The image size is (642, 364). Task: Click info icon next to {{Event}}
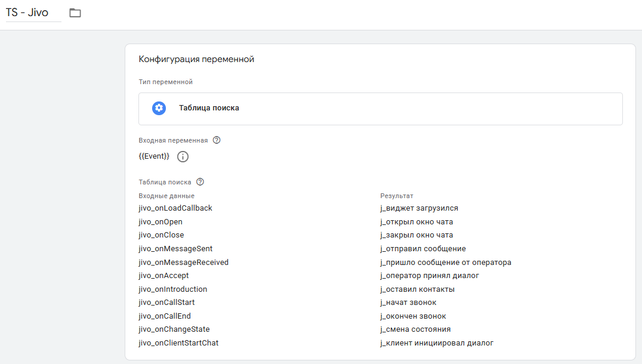183,156
